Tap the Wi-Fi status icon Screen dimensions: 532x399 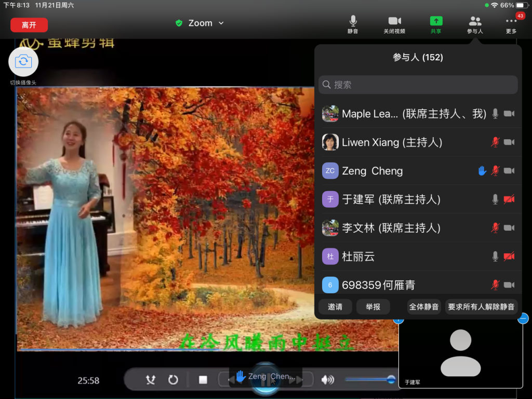[495, 5]
